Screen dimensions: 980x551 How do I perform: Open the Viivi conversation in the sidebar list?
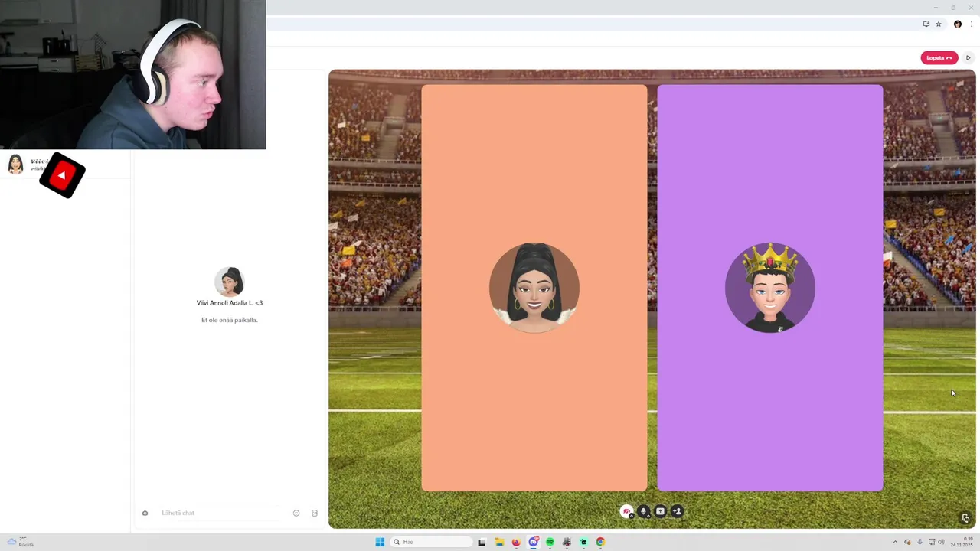[65, 165]
